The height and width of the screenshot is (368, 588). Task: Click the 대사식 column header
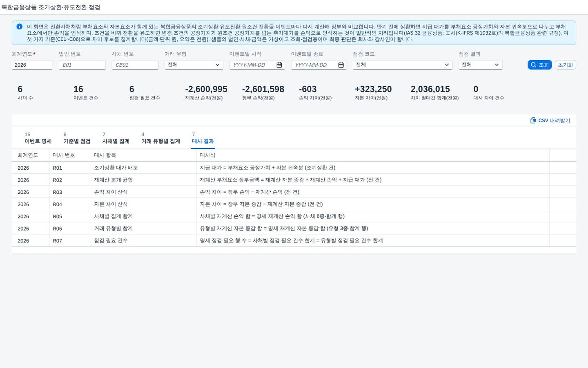pyautogui.click(x=373, y=155)
